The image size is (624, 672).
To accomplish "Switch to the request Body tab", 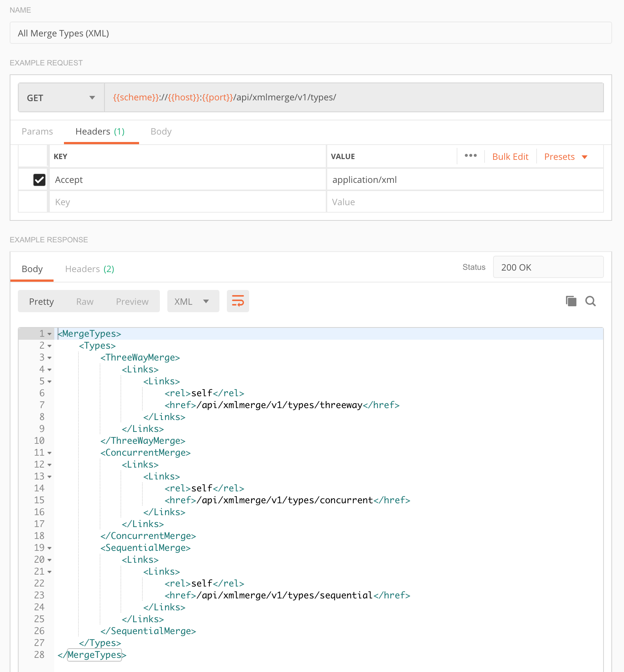I will [x=161, y=132].
